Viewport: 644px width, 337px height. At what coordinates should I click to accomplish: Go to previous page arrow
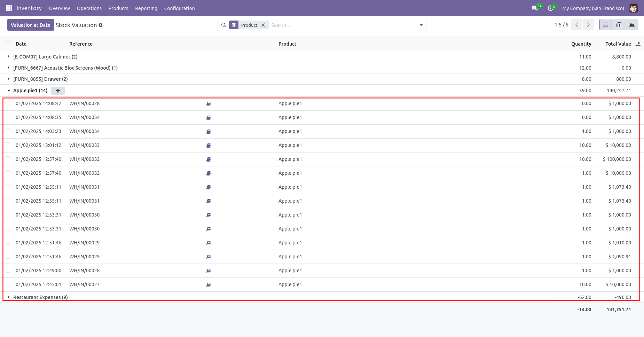coord(577,25)
